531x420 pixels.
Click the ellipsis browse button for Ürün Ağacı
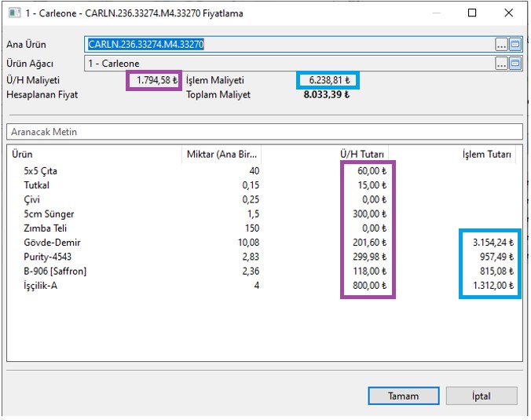501,64
